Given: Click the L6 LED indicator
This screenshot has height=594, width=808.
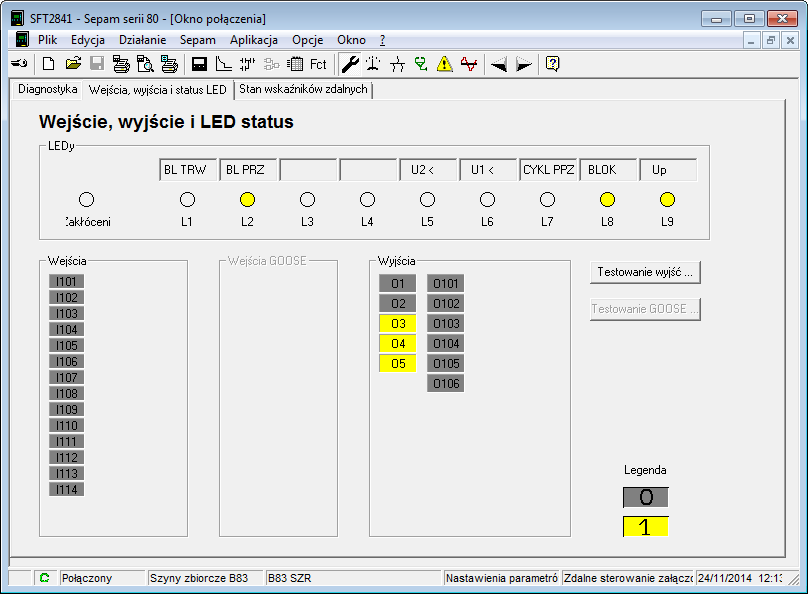Looking at the screenshot, I should point(487,199).
